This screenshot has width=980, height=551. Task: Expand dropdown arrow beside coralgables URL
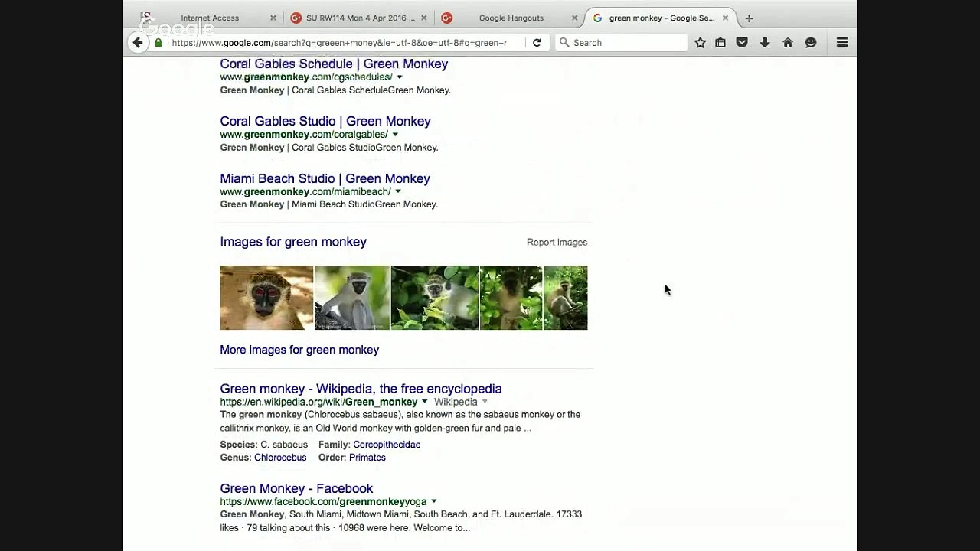click(x=395, y=135)
